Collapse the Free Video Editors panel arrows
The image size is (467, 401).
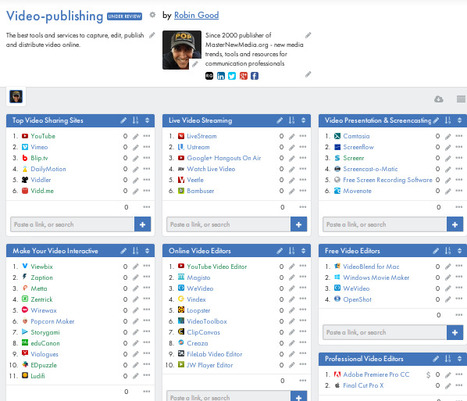coord(460,251)
